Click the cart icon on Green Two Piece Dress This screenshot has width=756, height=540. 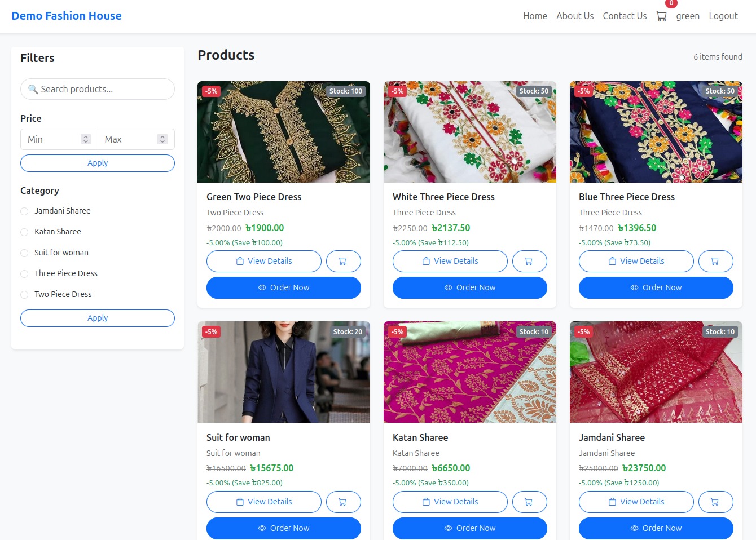click(x=343, y=261)
